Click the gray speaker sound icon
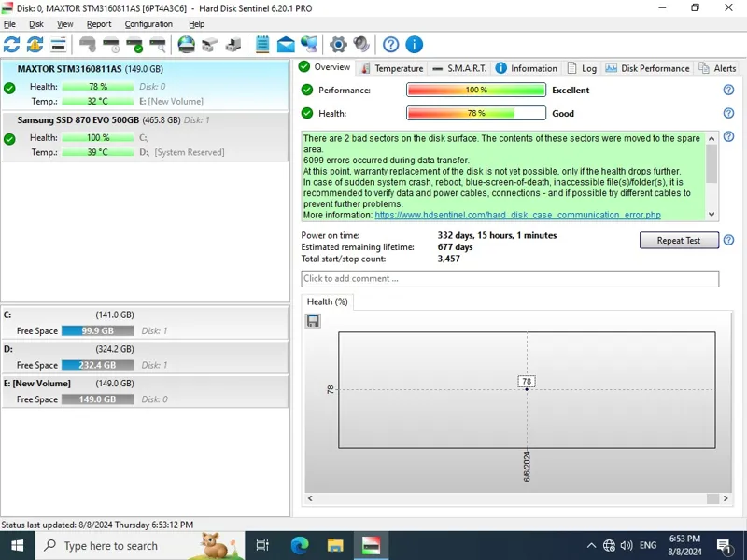The width and height of the screenshot is (747, 560). pos(361,45)
